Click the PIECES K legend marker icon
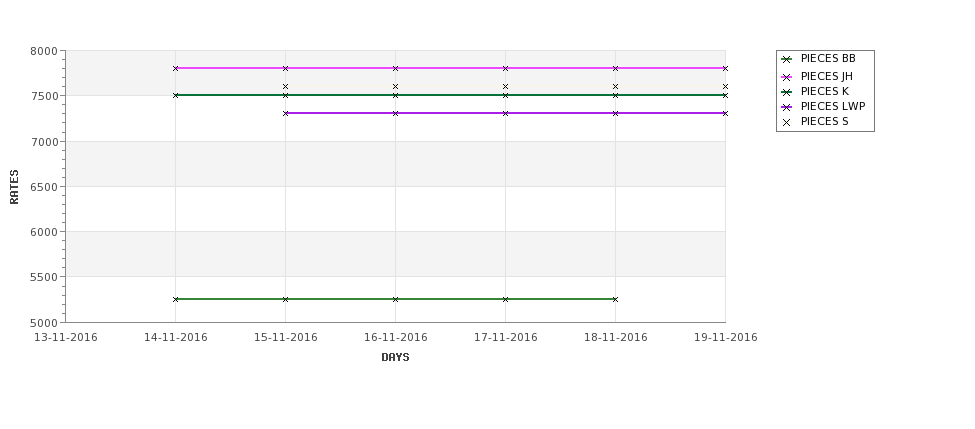The width and height of the screenshot is (975, 429). [787, 92]
